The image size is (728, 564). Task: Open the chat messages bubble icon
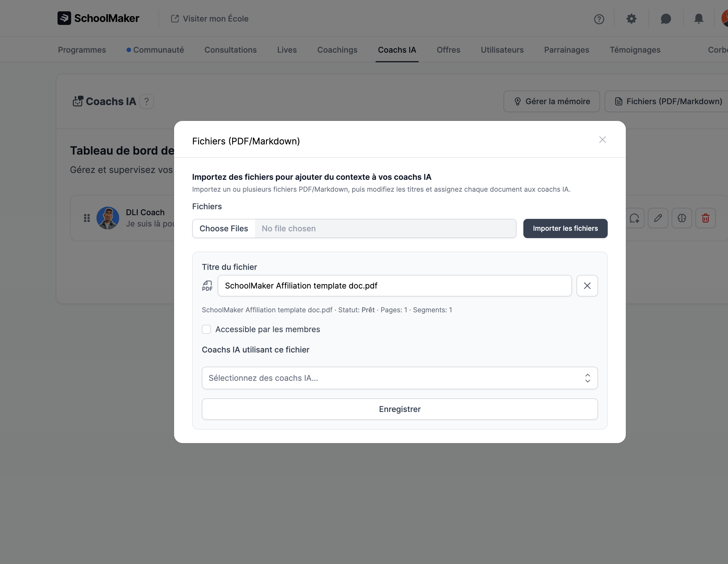(665, 19)
